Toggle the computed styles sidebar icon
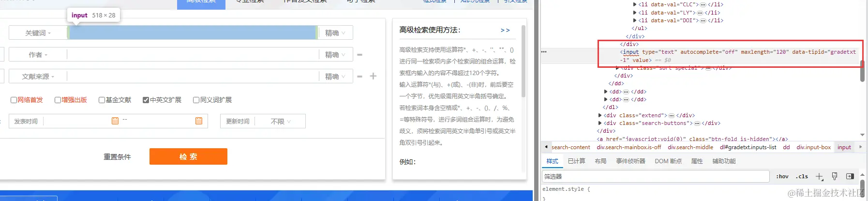This screenshot has width=868, height=201. point(850,176)
